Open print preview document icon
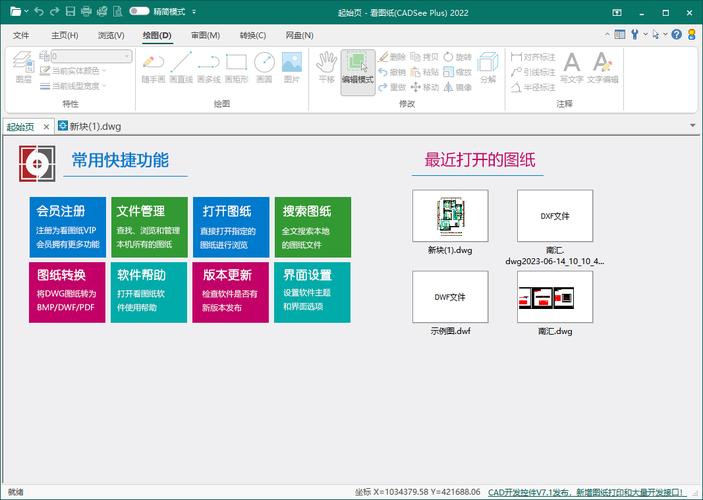This screenshot has width=703, height=500. coord(117,11)
